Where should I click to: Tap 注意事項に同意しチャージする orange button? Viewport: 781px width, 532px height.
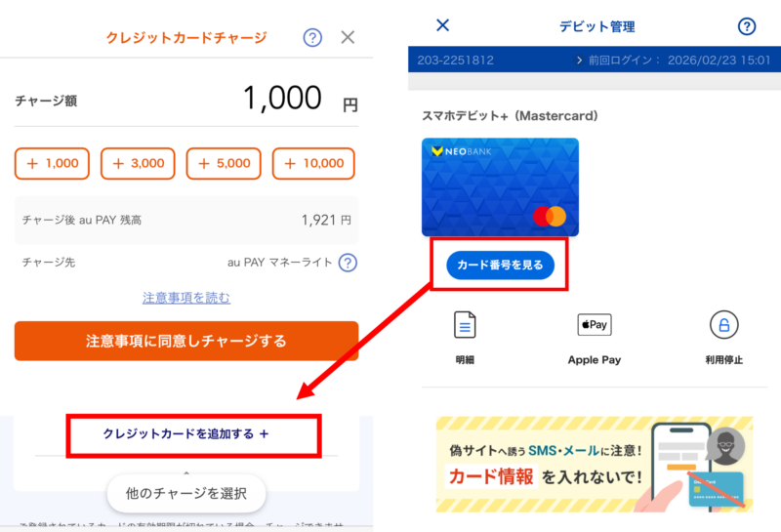click(186, 341)
